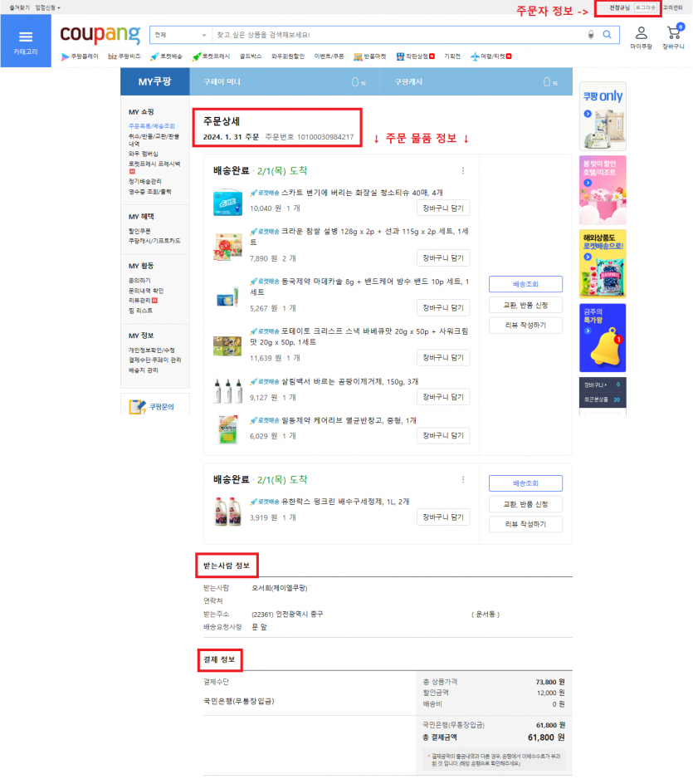693x784 pixels.
Task: Open the 카테고리 hamburger menu
Action: pyautogui.click(x=25, y=41)
